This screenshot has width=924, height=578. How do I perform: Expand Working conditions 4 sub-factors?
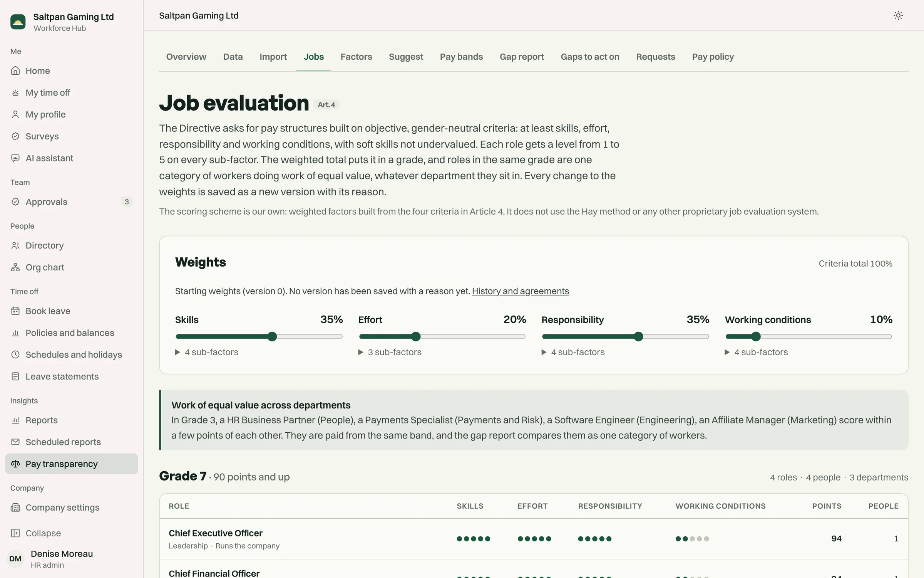[x=757, y=352]
